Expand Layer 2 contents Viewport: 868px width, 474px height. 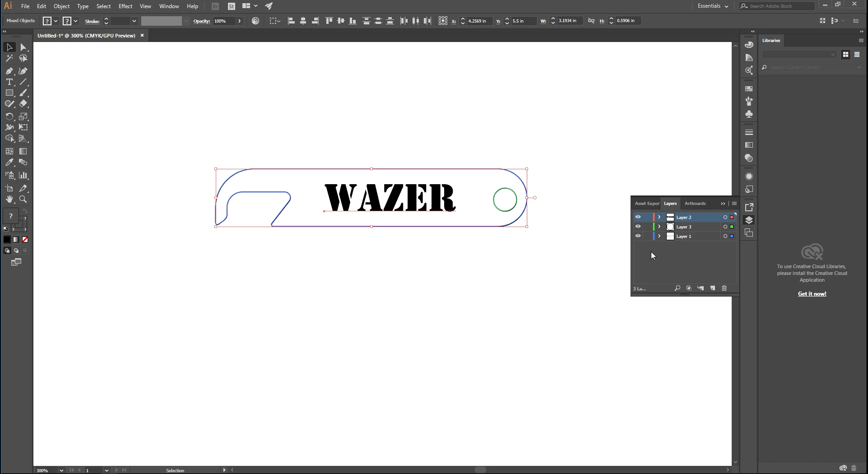659,217
